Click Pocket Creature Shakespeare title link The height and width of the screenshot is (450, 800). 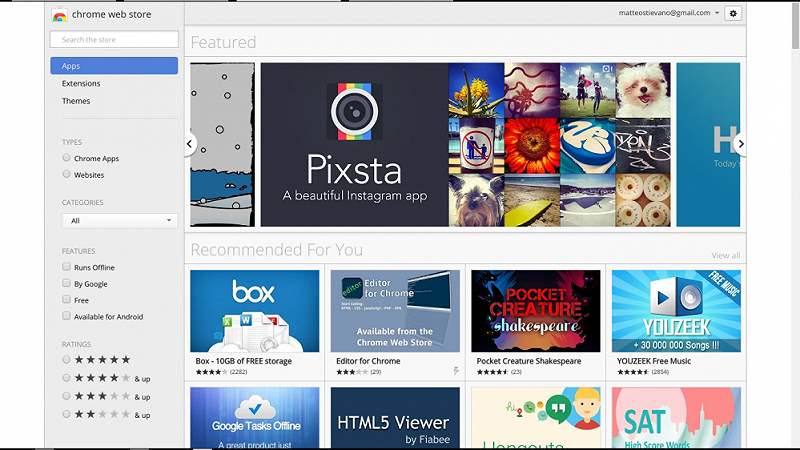pyautogui.click(x=529, y=361)
